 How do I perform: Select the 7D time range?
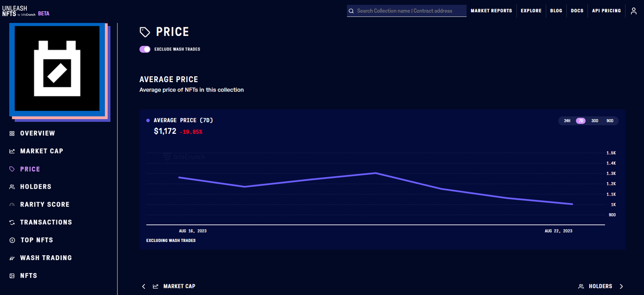pyautogui.click(x=581, y=121)
